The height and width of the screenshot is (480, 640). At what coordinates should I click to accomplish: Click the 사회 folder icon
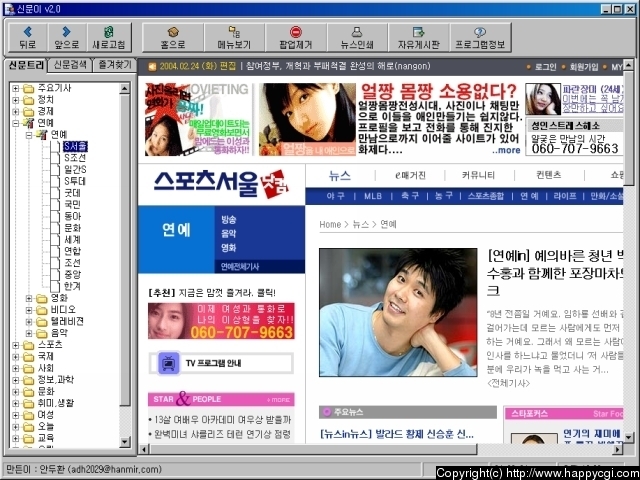point(28,369)
